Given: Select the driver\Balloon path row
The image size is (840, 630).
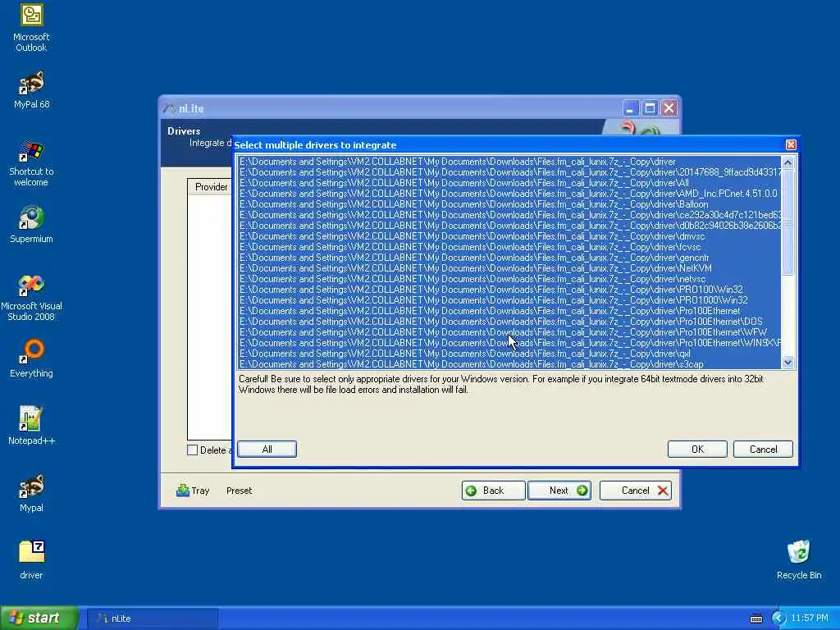Looking at the screenshot, I should coord(510,204).
